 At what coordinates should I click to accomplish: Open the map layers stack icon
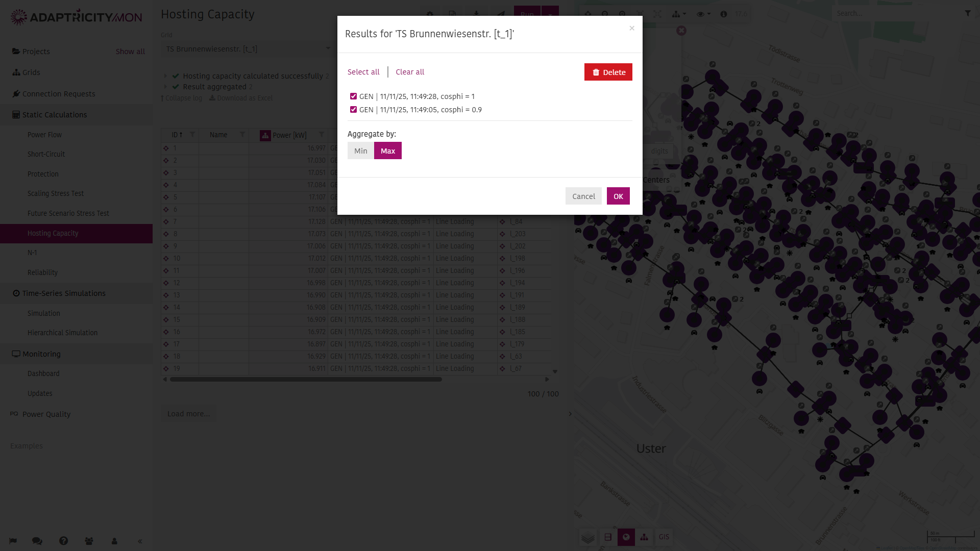pyautogui.click(x=587, y=537)
